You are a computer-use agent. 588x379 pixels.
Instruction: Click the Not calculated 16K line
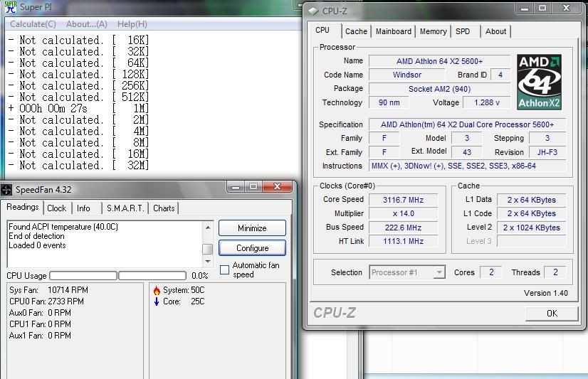click(x=79, y=40)
